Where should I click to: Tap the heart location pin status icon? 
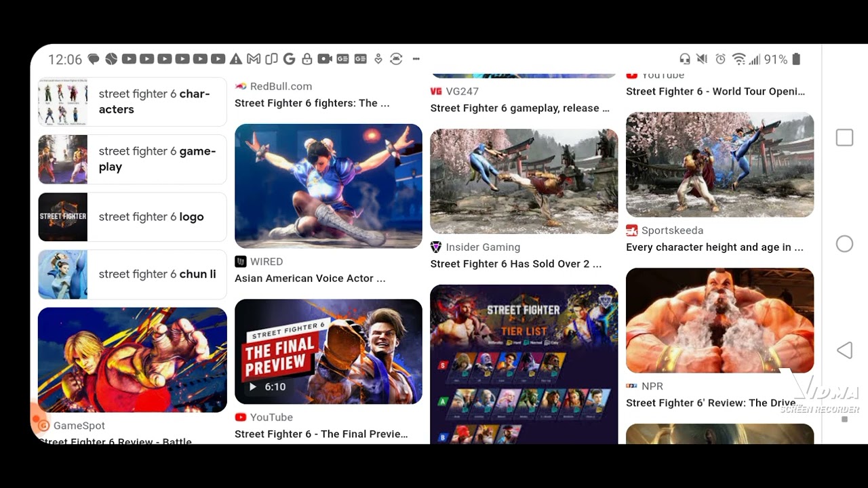pyautogui.click(x=378, y=59)
